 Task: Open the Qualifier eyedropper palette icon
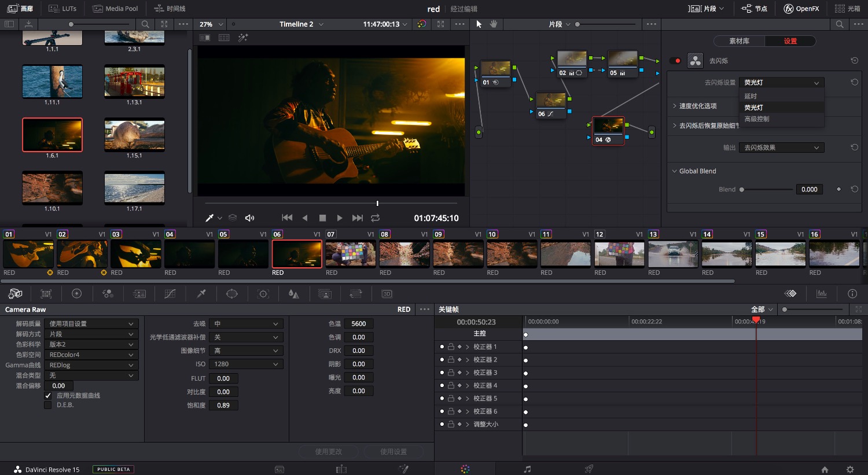pyautogui.click(x=201, y=294)
